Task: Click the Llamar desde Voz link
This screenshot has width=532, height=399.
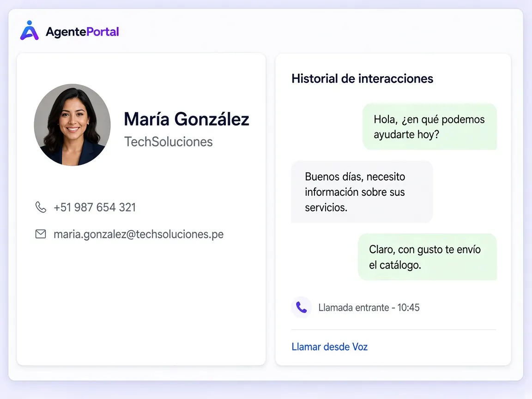Action: pos(329,347)
